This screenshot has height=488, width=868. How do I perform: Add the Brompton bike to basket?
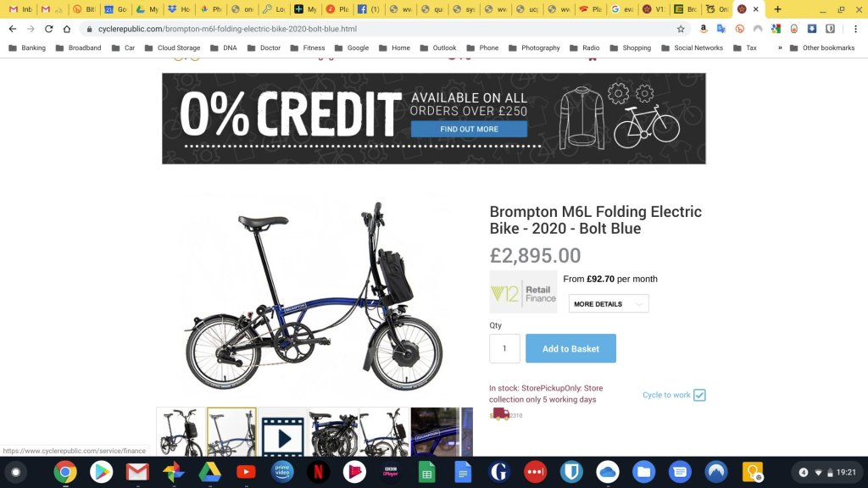point(570,348)
